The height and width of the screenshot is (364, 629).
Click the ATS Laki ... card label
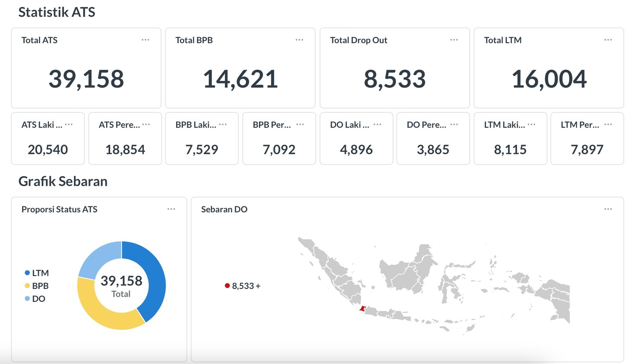coord(42,125)
